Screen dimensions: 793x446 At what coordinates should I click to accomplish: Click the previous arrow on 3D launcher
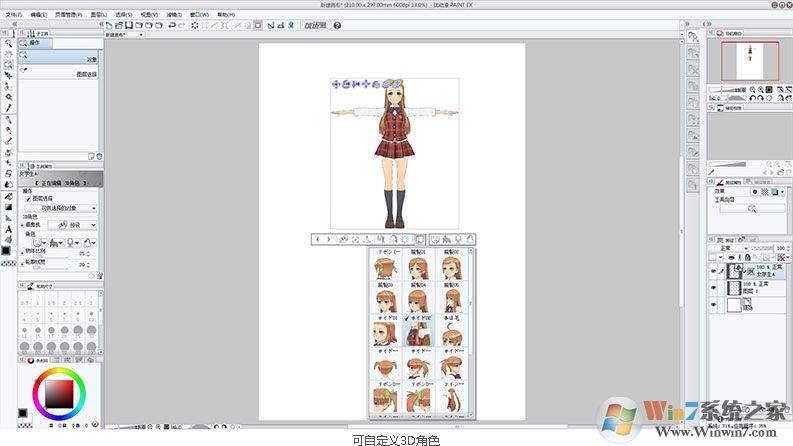pos(318,240)
